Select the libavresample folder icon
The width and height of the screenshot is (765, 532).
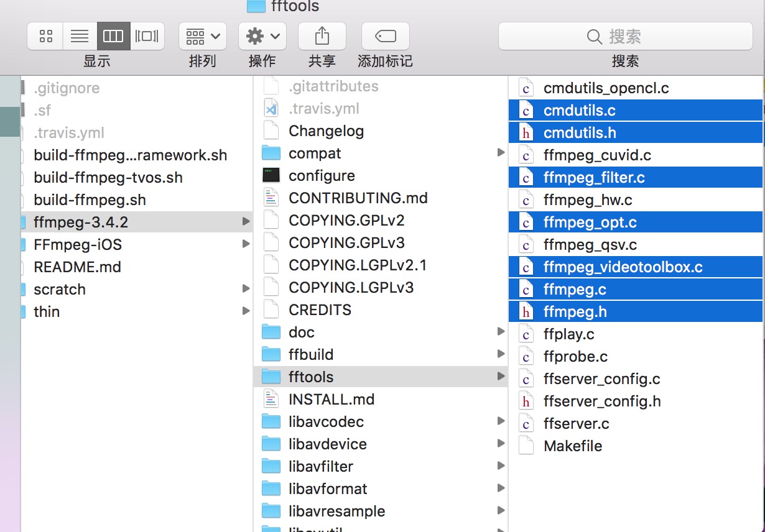tap(271, 511)
